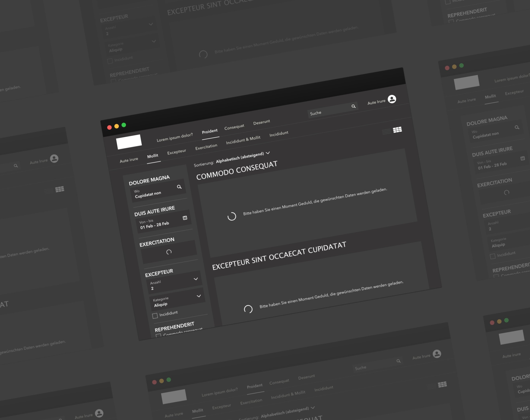Click the spinner next to COMMODO CONSEQUAT loading text

[231, 216]
